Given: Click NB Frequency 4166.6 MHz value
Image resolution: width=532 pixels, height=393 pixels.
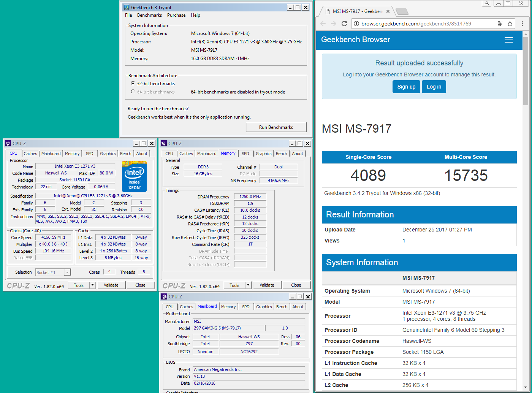Looking at the screenshot, I should point(279,181).
